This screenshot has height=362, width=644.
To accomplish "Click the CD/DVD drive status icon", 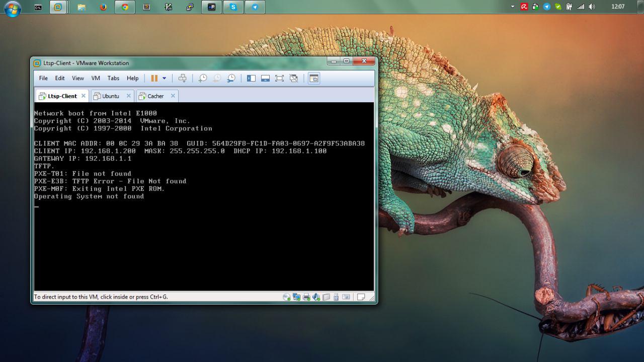I will pyautogui.click(x=286, y=297).
